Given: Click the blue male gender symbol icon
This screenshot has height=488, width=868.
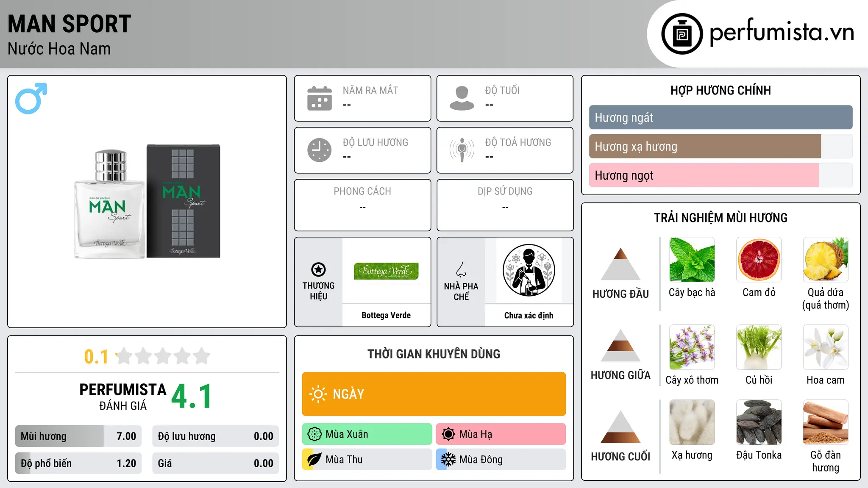Looking at the screenshot, I should [x=31, y=98].
